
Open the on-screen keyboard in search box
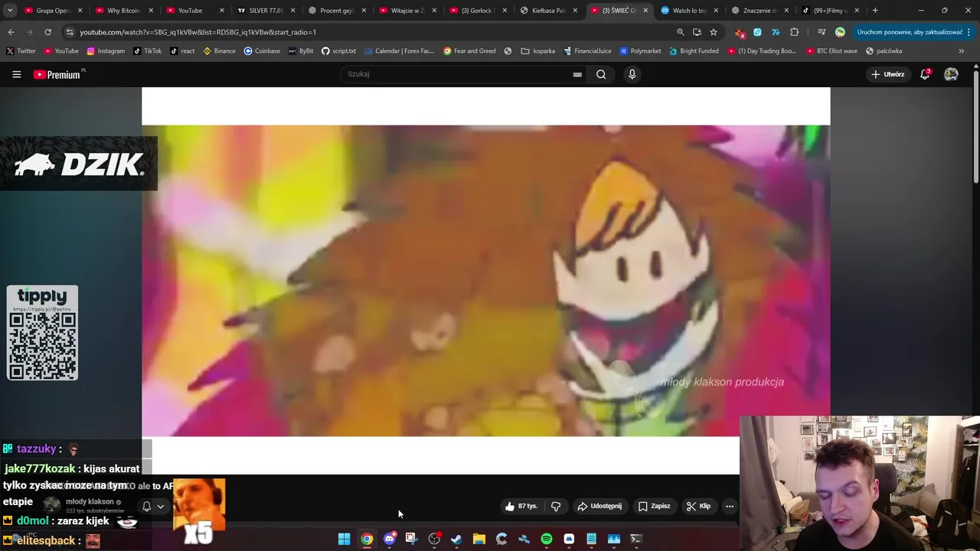tap(577, 74)
